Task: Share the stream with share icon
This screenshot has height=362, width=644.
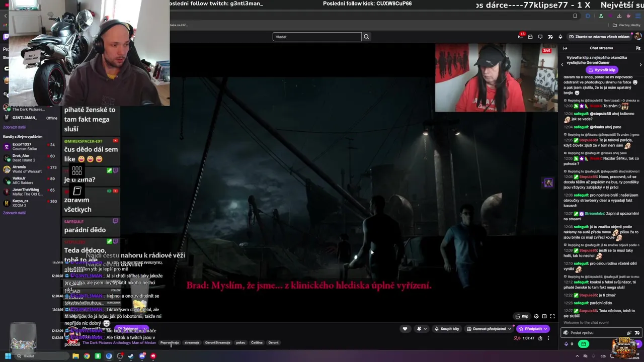Action: click(x=540, y=338)
